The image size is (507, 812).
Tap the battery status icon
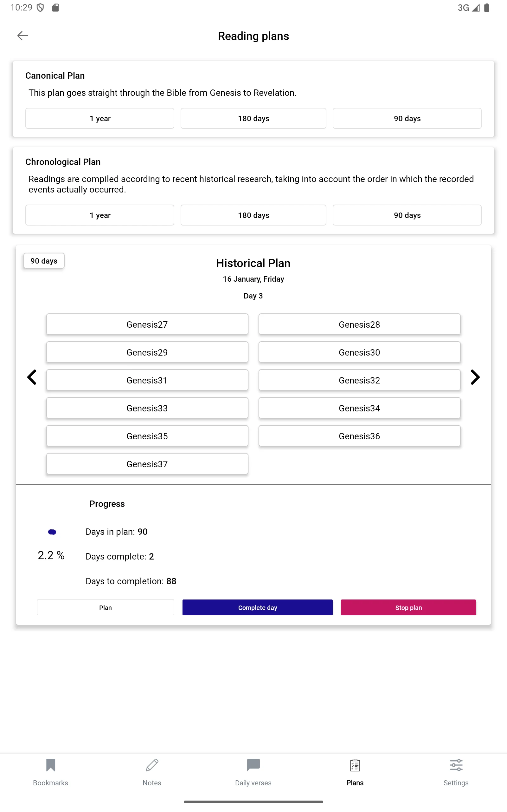click(486, 8)
